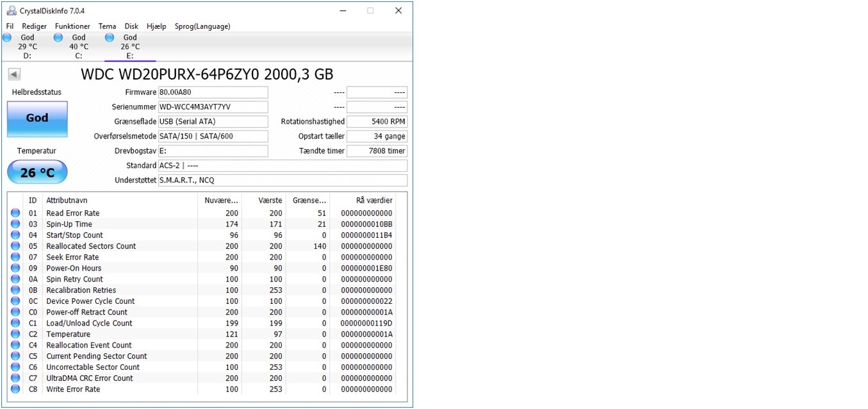Click the Grænseflade field USB (Serial ATA)

(x=213, y=122)
